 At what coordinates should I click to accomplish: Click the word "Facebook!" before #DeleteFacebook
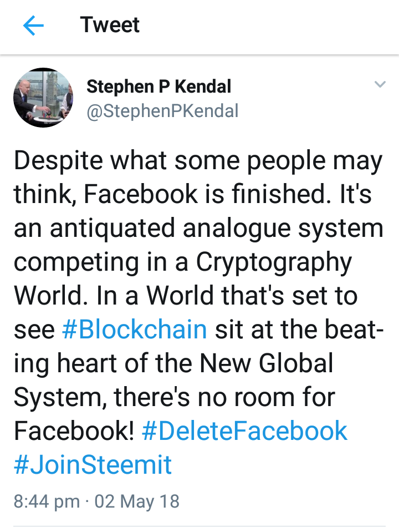point(74,431)
